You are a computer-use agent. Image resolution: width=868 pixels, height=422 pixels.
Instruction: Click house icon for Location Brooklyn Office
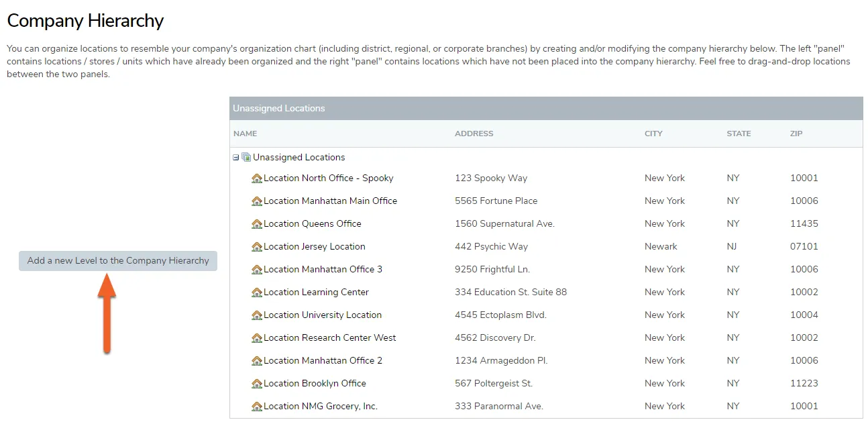tap(257, 384)
